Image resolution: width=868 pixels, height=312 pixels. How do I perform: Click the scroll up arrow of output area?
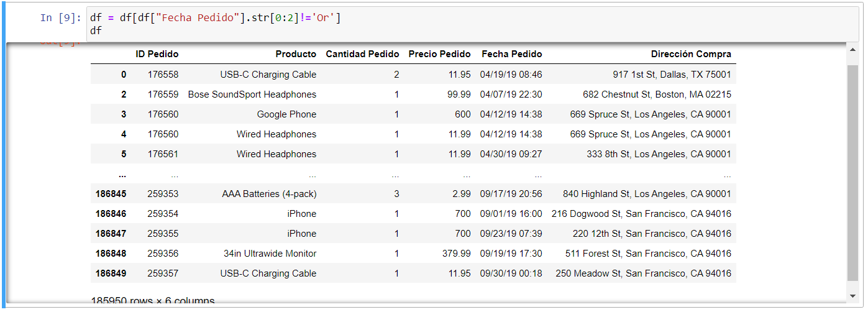852,50
